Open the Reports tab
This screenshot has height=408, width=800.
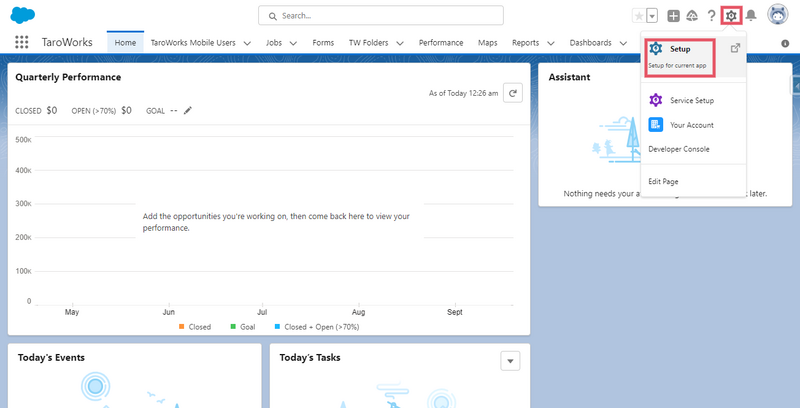tap(526, 43)
